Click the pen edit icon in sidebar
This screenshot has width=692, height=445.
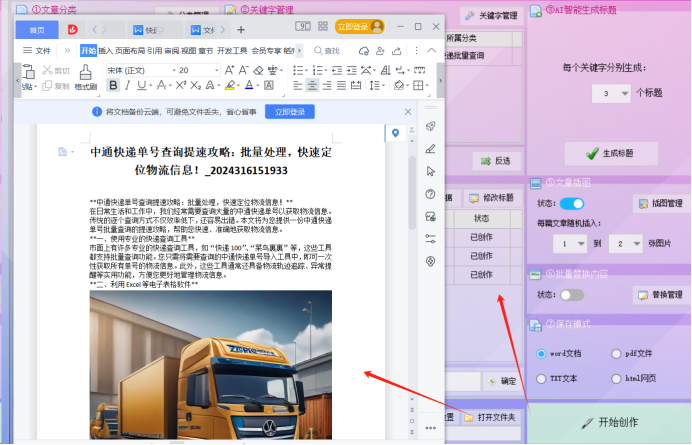(431, 148)
